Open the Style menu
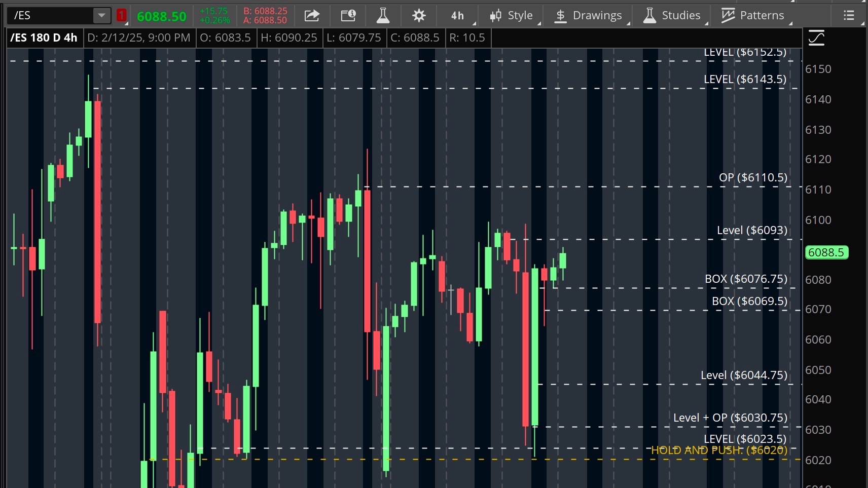868x488 pixels. click(511, 16)
